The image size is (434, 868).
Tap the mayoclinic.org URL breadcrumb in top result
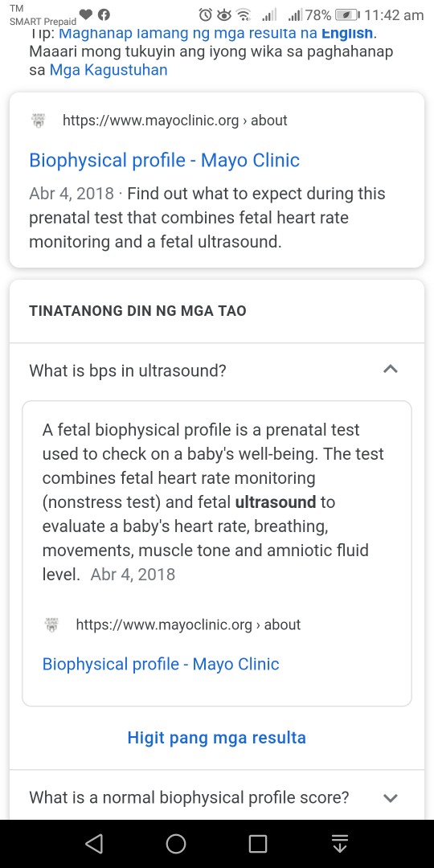tap(175, 120)
